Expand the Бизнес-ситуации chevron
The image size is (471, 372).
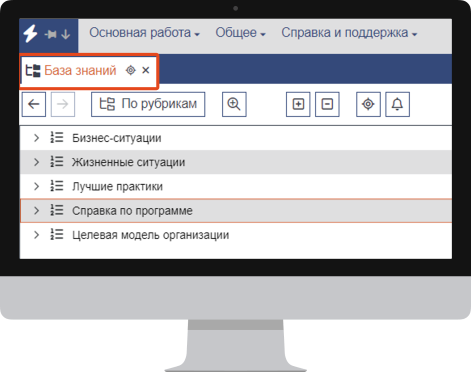[x=36, y=138]
